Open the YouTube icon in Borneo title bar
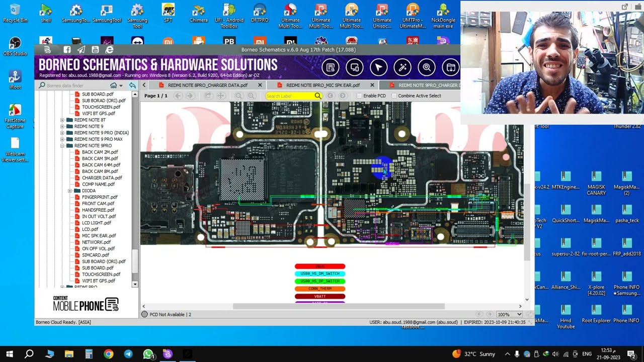Image resolution: width=644 pixels, height=362 pixels. [95, 50]
